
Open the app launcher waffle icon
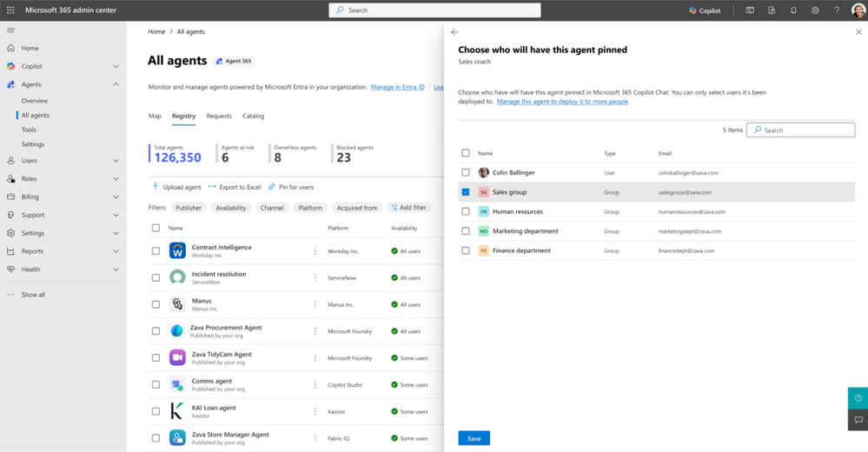10,10
